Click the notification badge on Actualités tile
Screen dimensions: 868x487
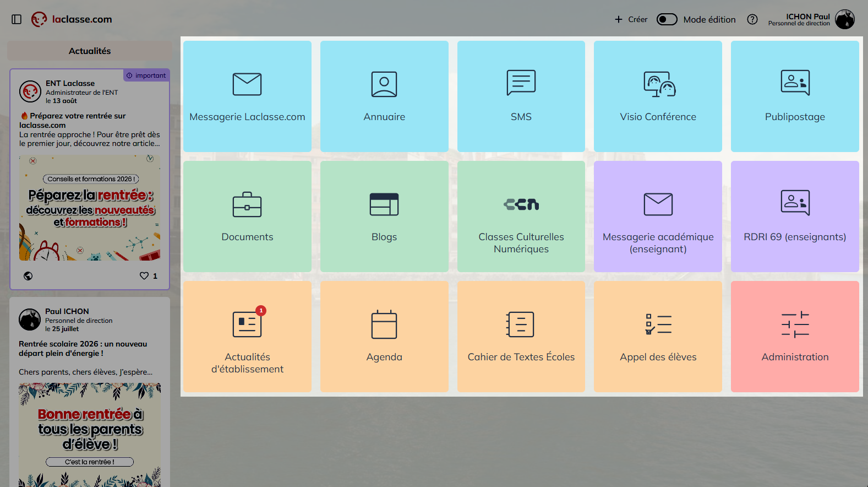pyautogui.click(x=261, y=311)
